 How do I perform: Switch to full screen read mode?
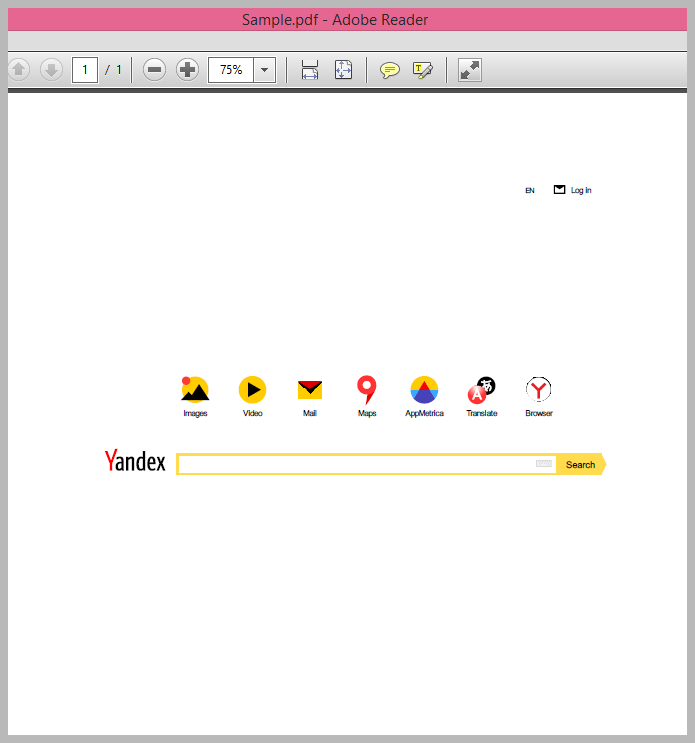[x=470, y=70]
